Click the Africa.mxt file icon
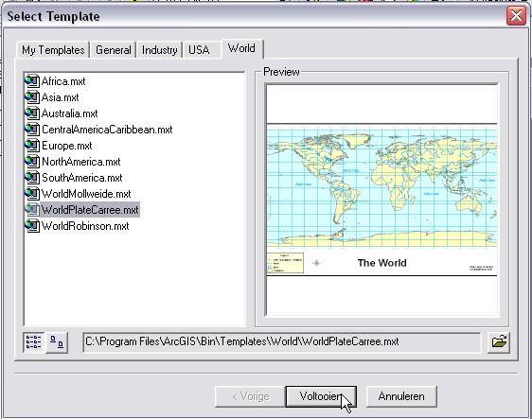Viewport: 532px width, 419px height. (x=32, y=81)
